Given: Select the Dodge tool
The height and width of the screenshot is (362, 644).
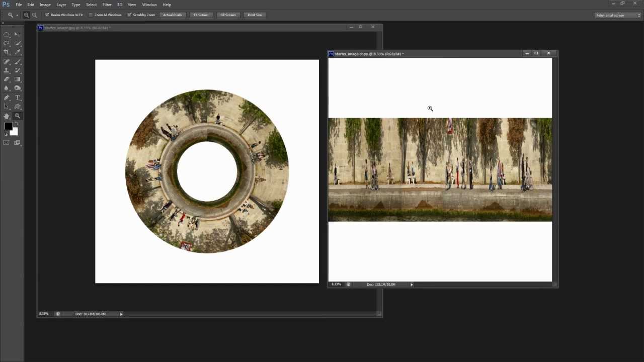Looking at the screenshot, I should coord(18,88).
